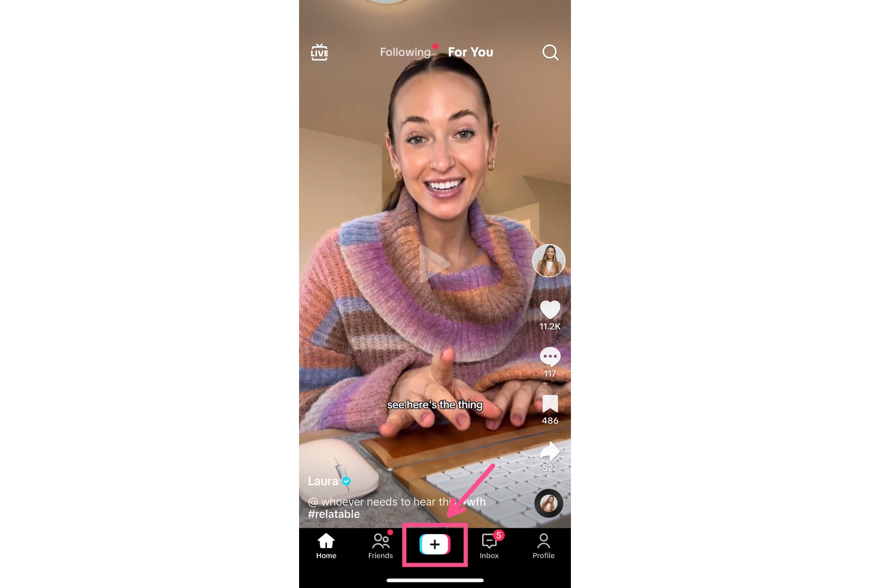Tap the Home icon in bottom nav
This screenshot has width=870, height=588.
(325, 545)
